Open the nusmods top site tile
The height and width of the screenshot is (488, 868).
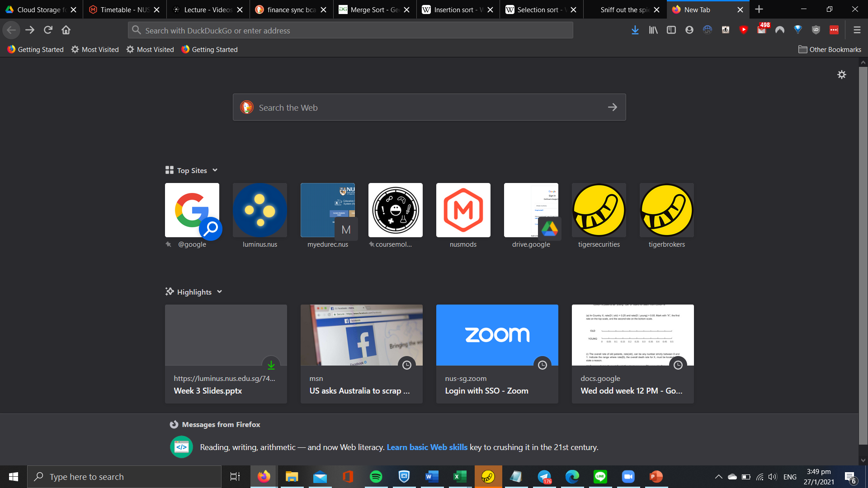click(463, 210)
